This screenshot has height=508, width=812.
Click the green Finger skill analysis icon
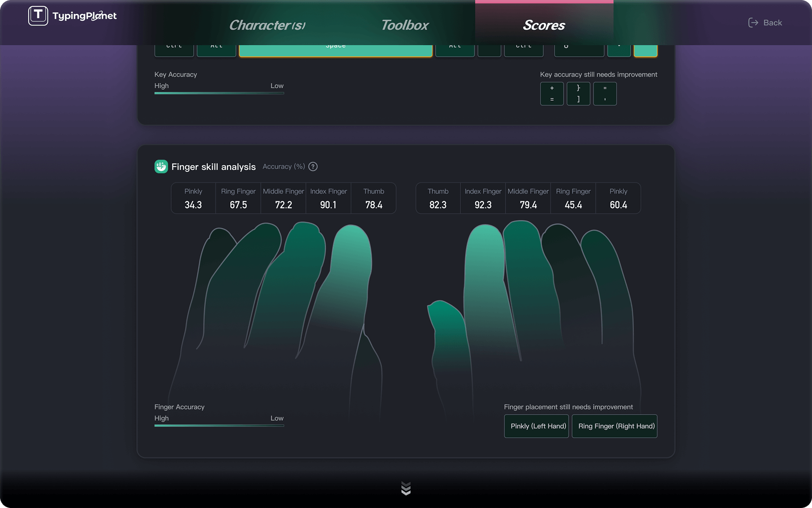point(161,167)
